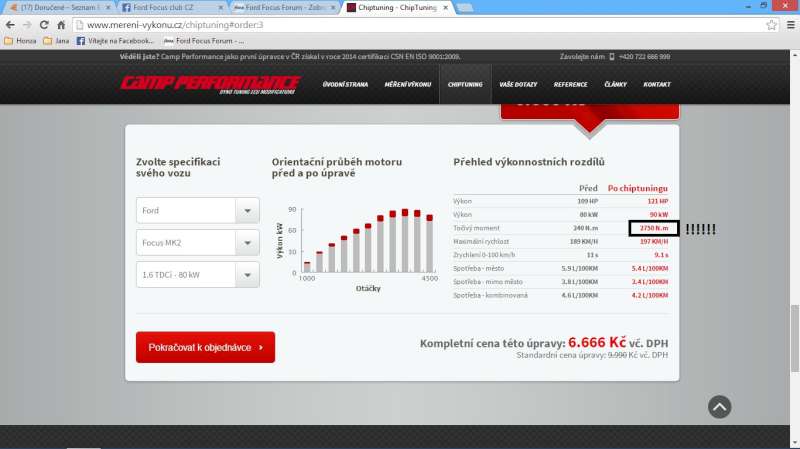800x449 pixels.
Task: Click the browser forward arrow
Action: (28, 24)
